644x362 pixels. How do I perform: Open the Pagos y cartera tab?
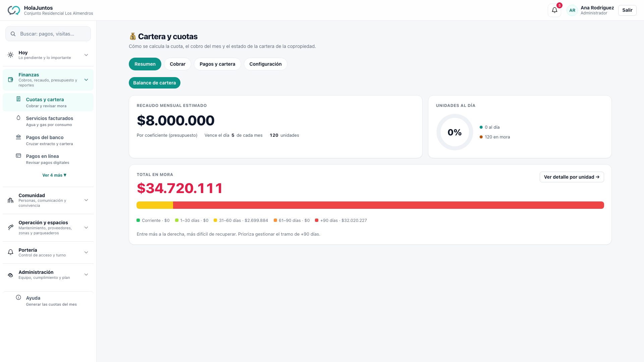(217, 64)
